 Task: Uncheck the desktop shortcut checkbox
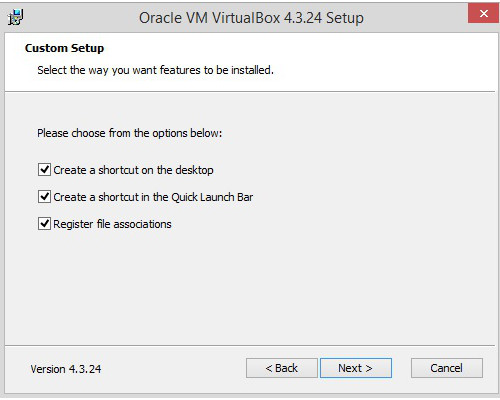(x=44, y=170)
